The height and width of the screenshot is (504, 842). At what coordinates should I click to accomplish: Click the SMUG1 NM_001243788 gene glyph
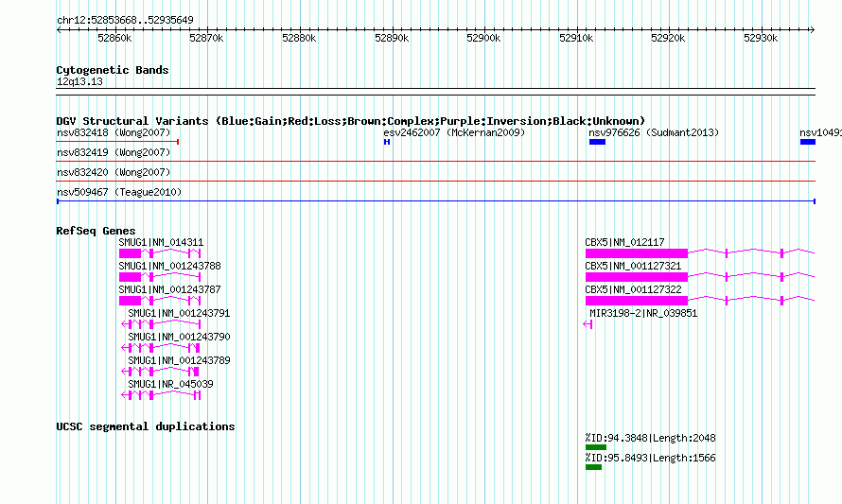pos(160,277)
